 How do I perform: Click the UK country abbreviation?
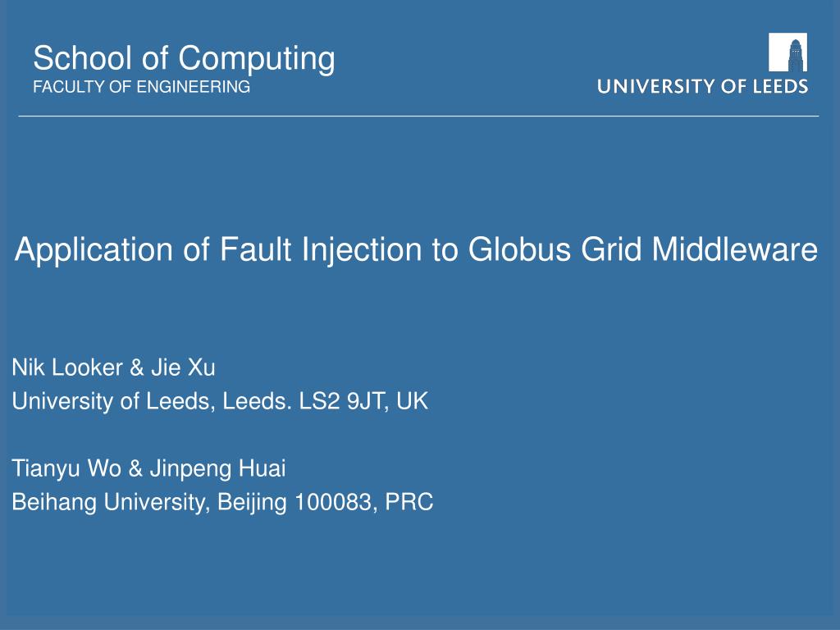[x=412, y=401]
